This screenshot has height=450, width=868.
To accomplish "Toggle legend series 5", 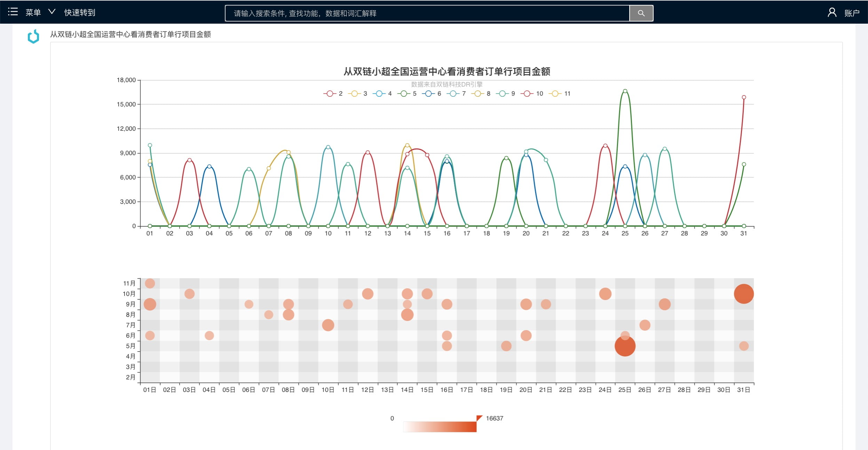I will point(407,94).
